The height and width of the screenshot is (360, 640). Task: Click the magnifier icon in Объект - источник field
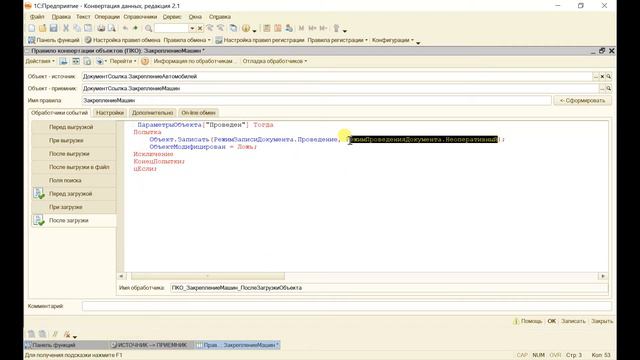609,76
